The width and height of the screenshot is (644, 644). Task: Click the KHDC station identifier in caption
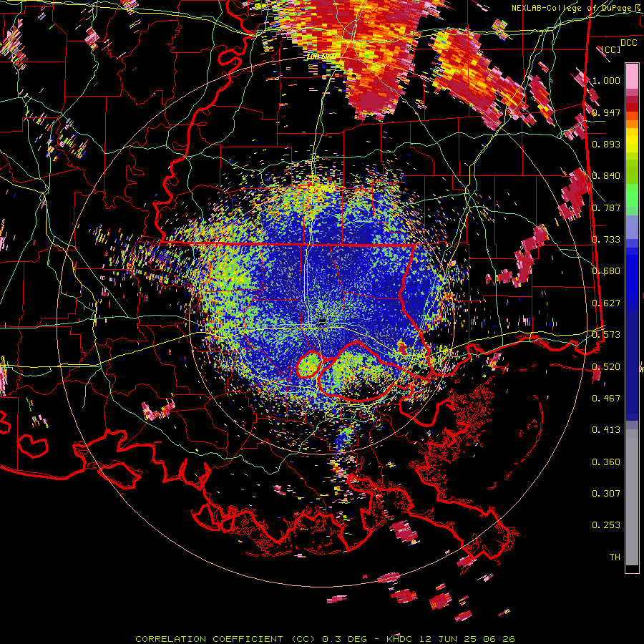400,639
